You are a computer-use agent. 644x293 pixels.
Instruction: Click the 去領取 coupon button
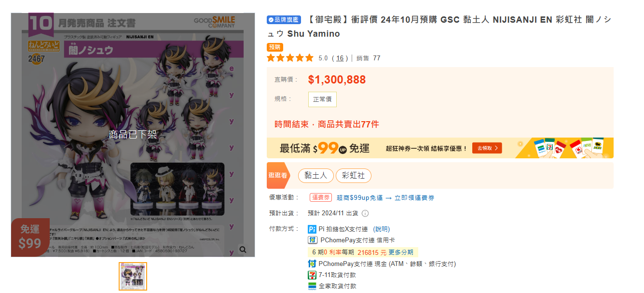pos(487,148)
